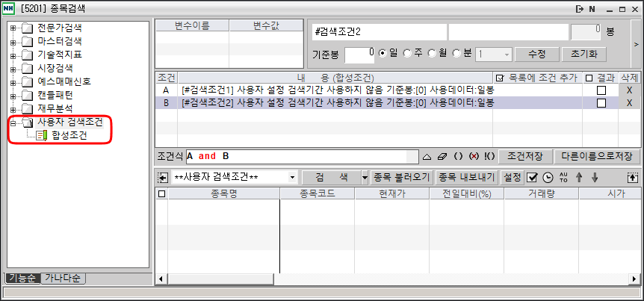Viewport: 644px width, 301px height.
Task: Toggle the 목록에 조건 추가 checkbox
Action: [x=500, y=78]
